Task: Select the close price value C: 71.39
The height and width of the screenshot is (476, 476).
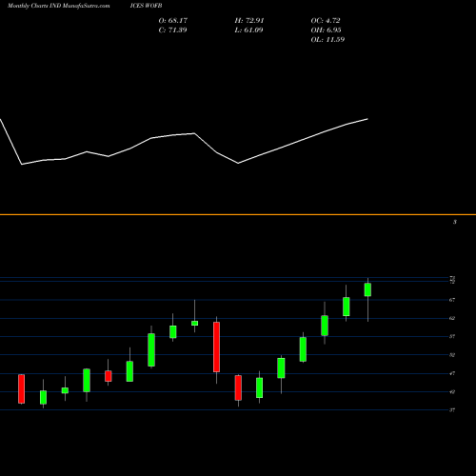Action: click(172, 30)
